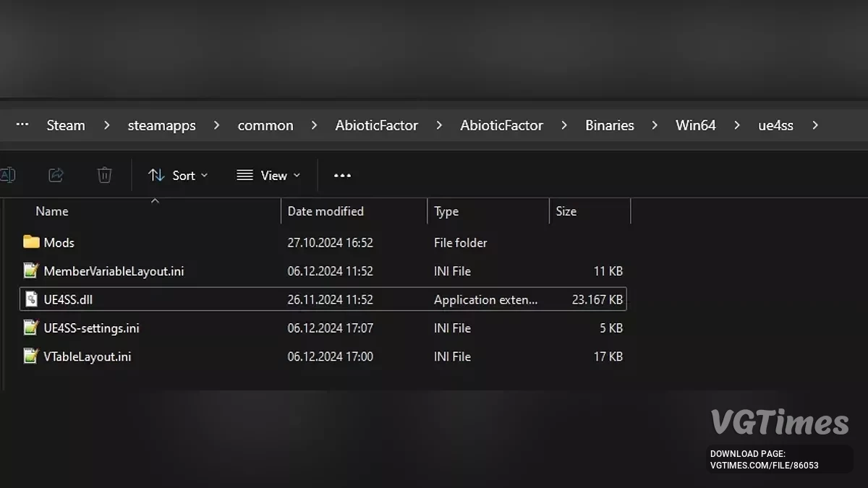The width and height of the screenshot is (868, 488).
Task: Click the breadcrumb ellipsis to show hidden path
Action: click(22, 124)
